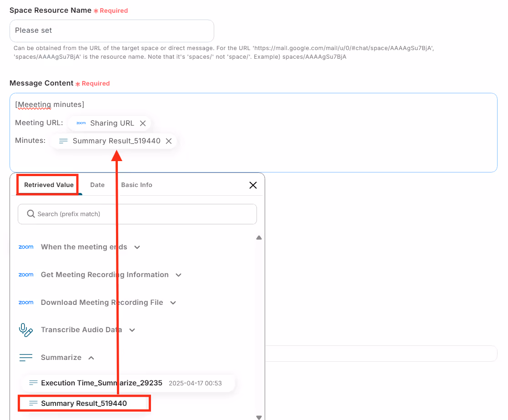508x420 pixels.
Task: Click the Download Meeting Recording File label
Action: pyautogui.click(x=102, y=302)
